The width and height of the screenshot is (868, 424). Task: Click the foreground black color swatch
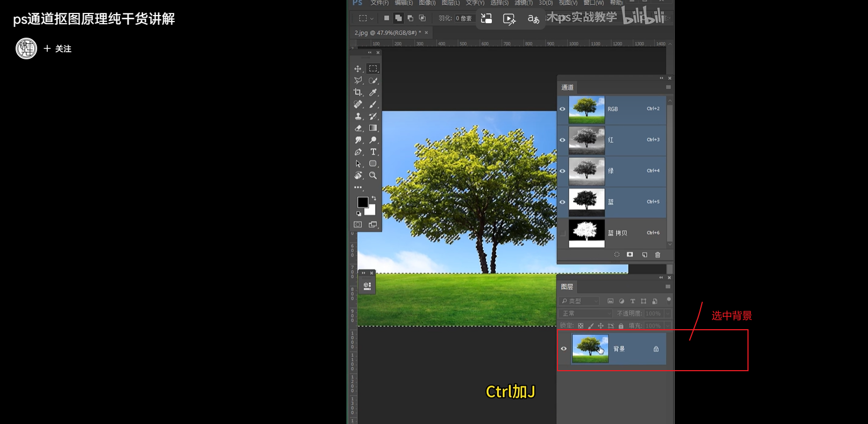tap(363, 202)
